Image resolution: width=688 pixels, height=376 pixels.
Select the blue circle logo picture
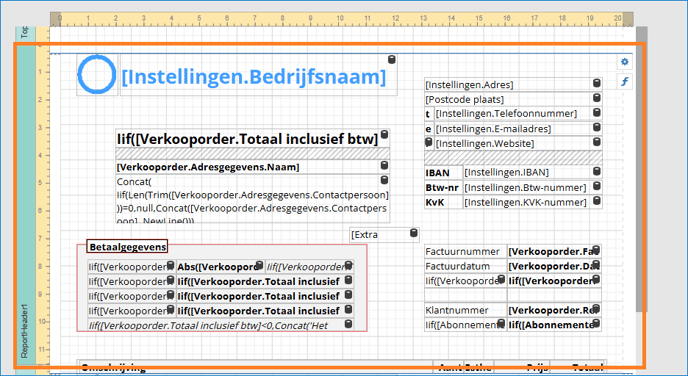pyautogui.click(x=97, y=75)
